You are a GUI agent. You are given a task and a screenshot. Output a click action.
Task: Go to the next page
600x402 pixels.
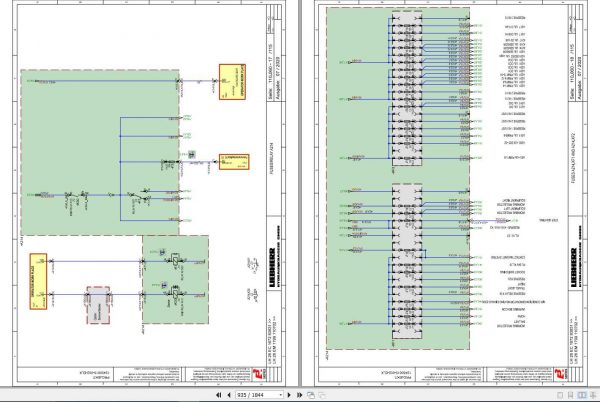[x=289, y=395]
